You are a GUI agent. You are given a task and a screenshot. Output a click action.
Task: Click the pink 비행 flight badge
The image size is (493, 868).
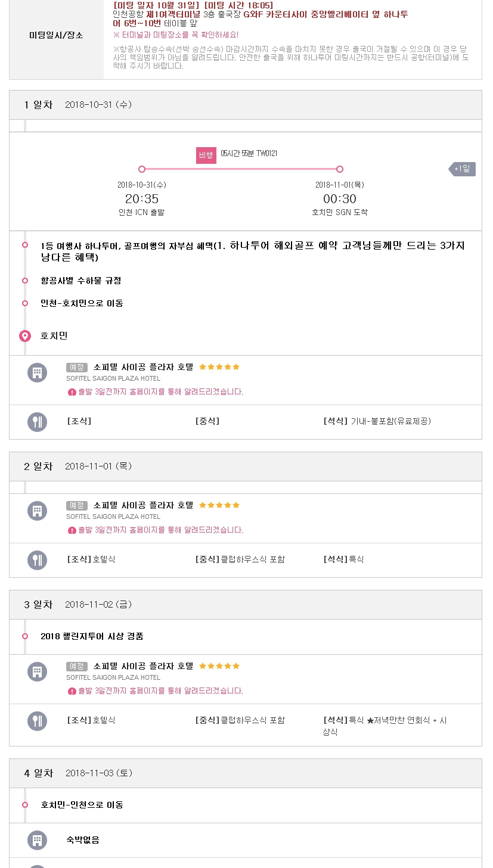coord(206,155)
